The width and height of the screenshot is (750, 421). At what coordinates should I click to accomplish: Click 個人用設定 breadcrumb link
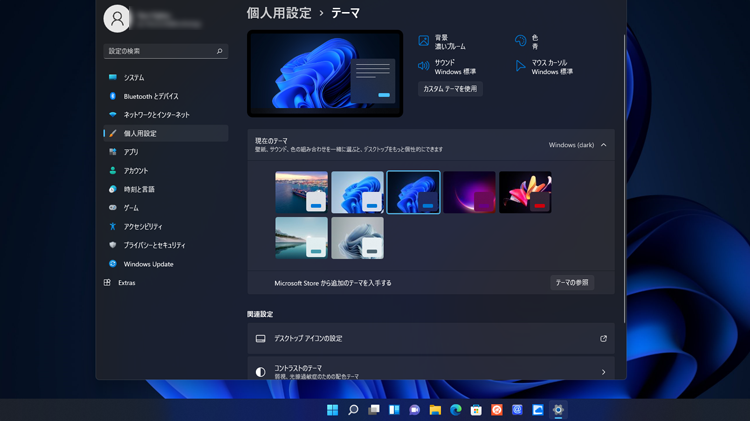click(x=279, y=13)
